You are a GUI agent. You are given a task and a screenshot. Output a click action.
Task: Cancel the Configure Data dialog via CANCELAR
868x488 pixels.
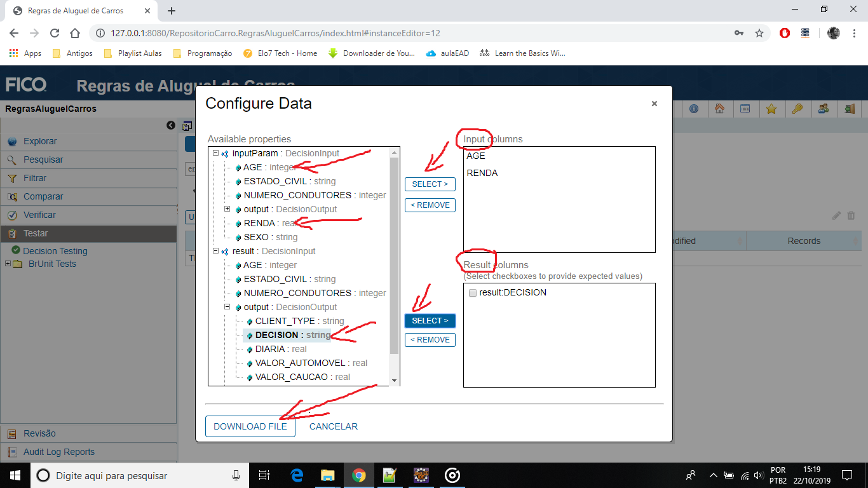pos(333,426)
